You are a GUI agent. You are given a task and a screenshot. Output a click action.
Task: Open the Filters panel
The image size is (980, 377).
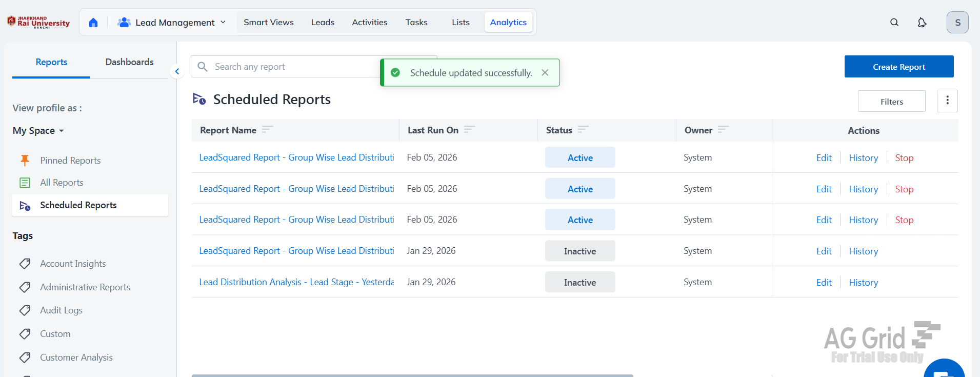(891, 102)
